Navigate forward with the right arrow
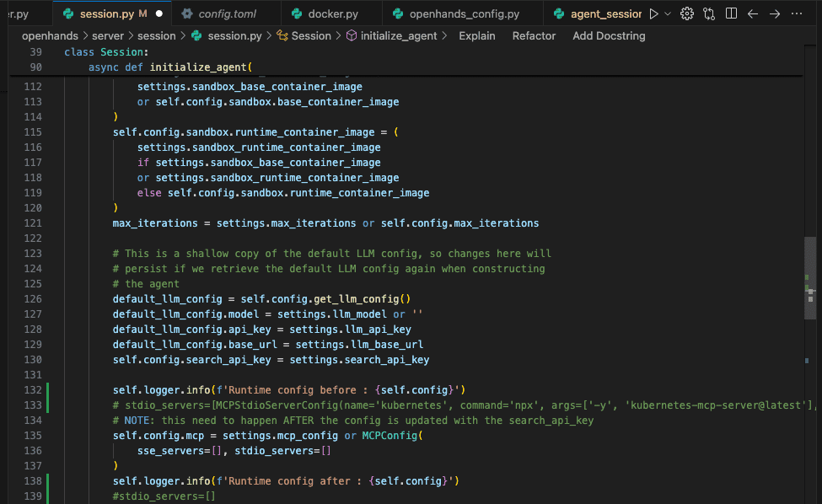 tap(775, 14)
